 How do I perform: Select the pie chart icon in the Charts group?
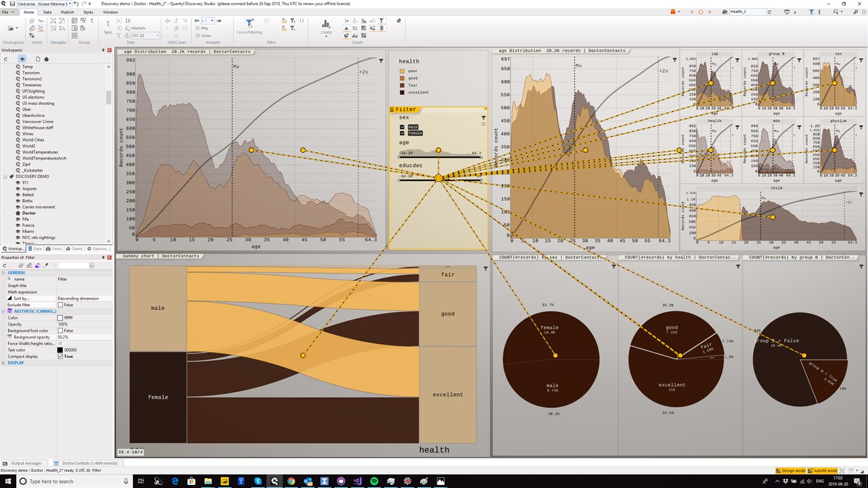coord(346,35)
